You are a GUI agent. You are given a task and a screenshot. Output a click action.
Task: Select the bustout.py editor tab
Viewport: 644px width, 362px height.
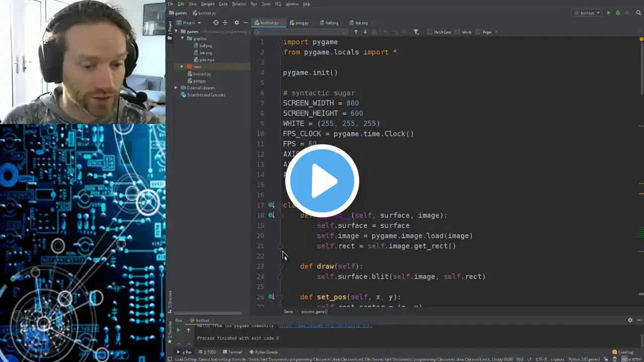coord(269,23)
